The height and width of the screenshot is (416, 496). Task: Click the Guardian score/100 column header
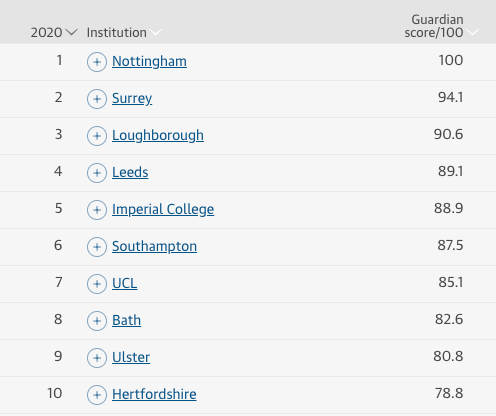[x=434, y=26]
